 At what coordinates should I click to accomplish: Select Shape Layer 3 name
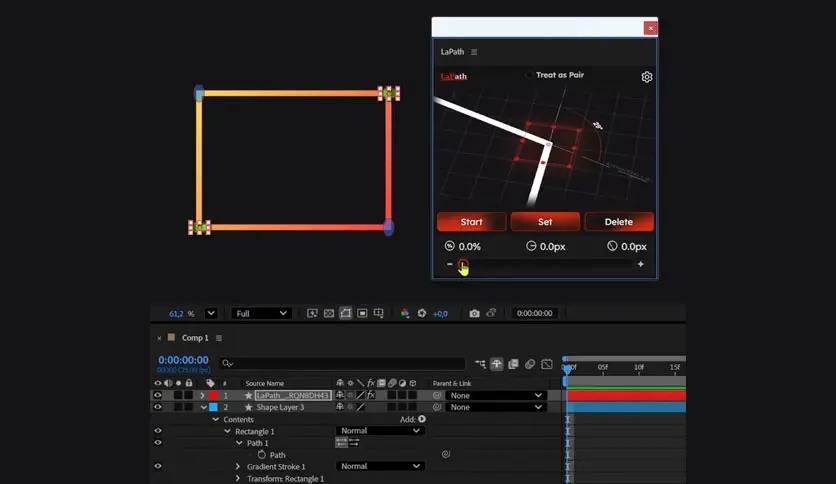[x=280, y=407]
